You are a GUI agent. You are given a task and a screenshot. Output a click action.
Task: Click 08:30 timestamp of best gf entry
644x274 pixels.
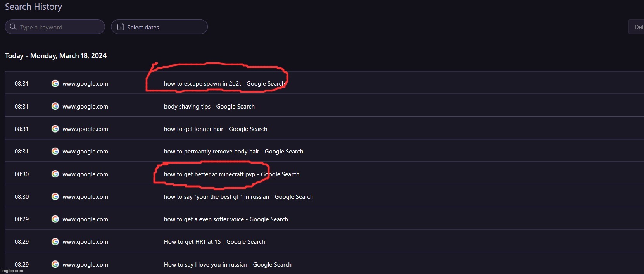(x=22, y=196)
